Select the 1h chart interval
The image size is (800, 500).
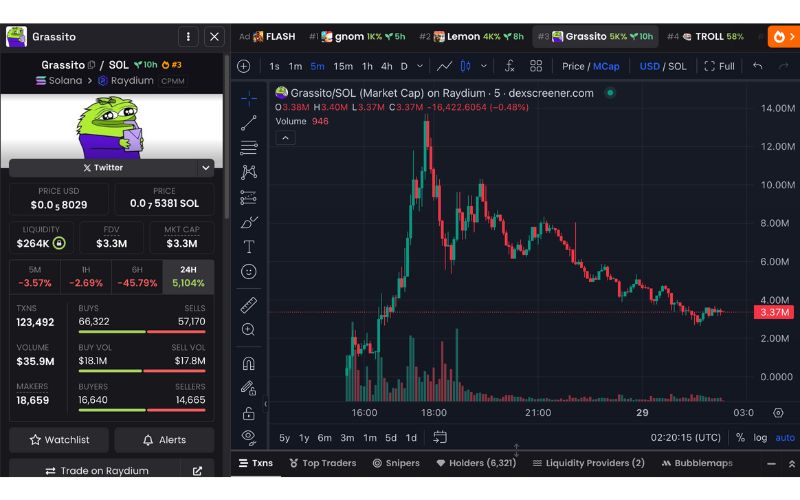pyautogui.click(x=367, y=66)
